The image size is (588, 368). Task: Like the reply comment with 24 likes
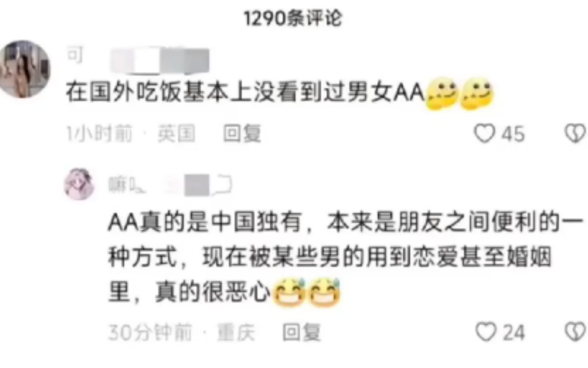pos(486,332)
